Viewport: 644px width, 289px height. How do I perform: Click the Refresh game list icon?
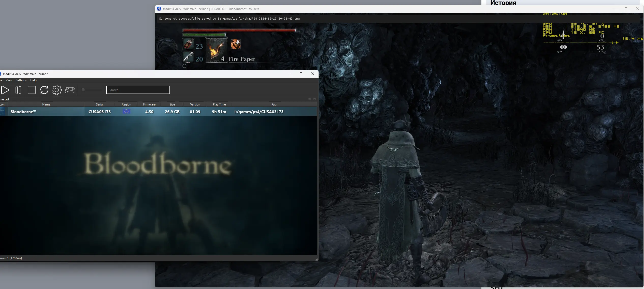(x=44, y=90)
